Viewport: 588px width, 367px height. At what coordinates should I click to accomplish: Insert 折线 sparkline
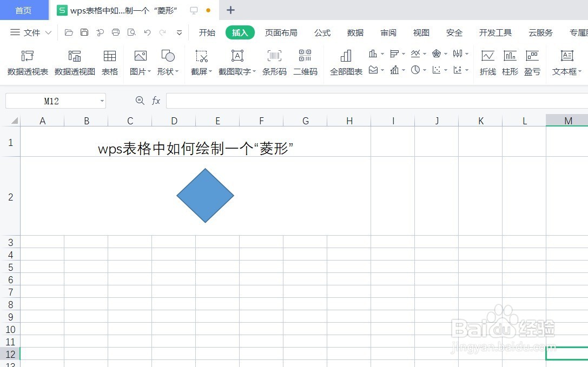pos(487,63)
